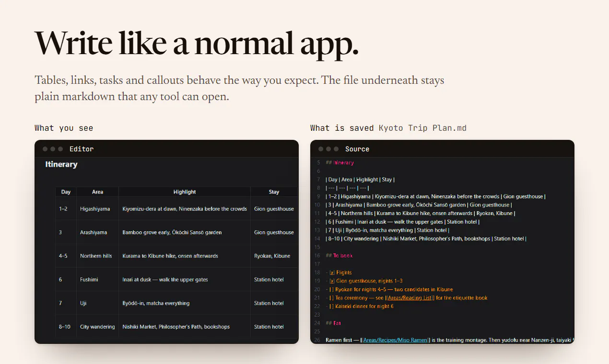Click the "Source" window title
Image resolution: width=609 pixels, height=364 pixels.
(357, 149)
